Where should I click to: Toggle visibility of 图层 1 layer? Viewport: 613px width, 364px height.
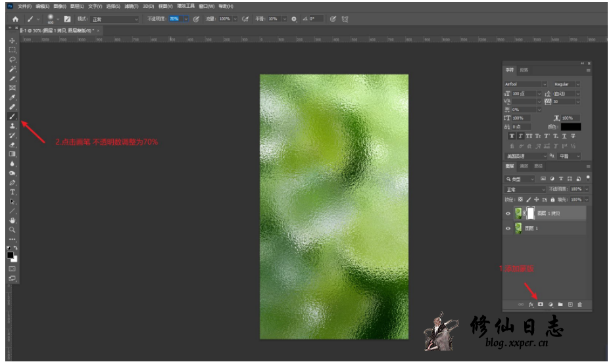point(508,228)
